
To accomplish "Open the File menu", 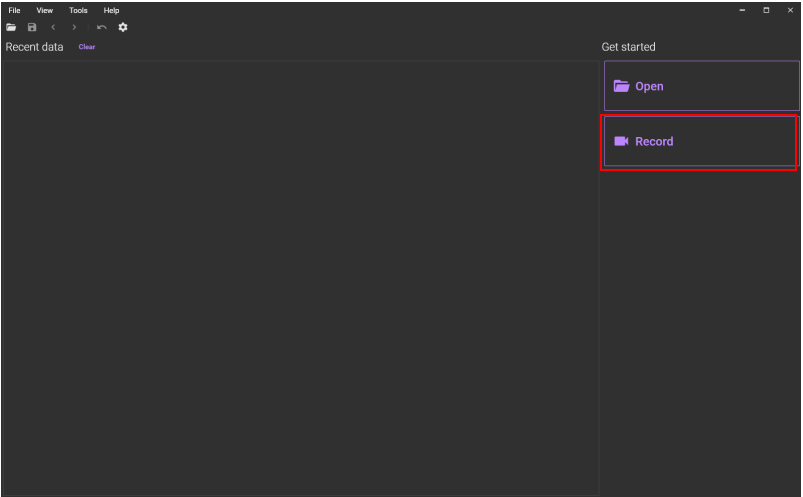I will (x=14, y=10).
